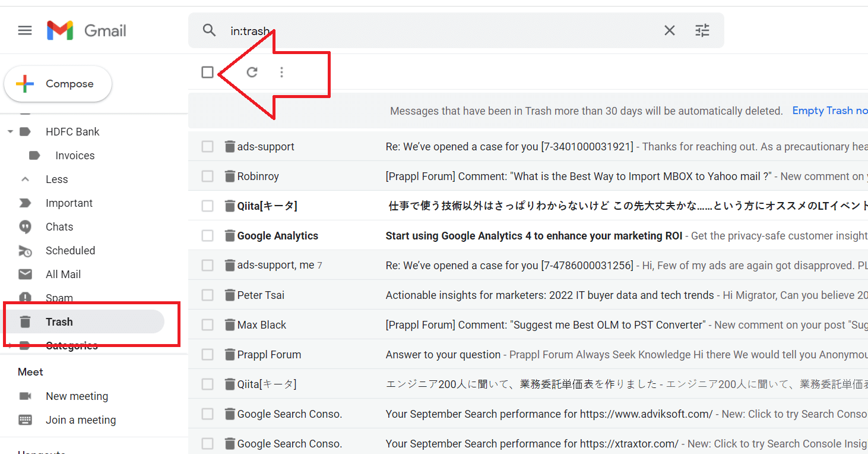Collapse the HDFC Bank label arrow
The width and height of the screenshot is (868, 454).
tap(10, 132)
